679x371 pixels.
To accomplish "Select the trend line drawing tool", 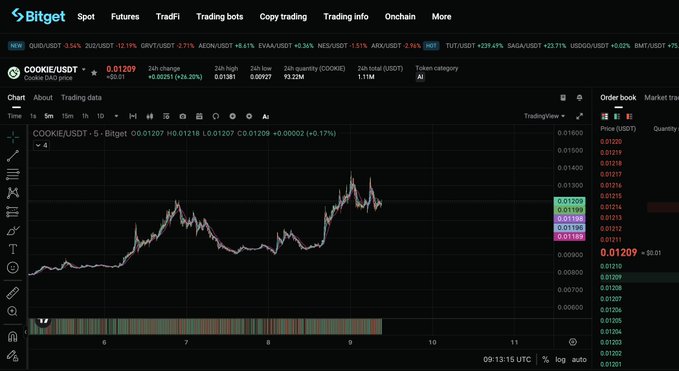I will [x=13, y=156].
